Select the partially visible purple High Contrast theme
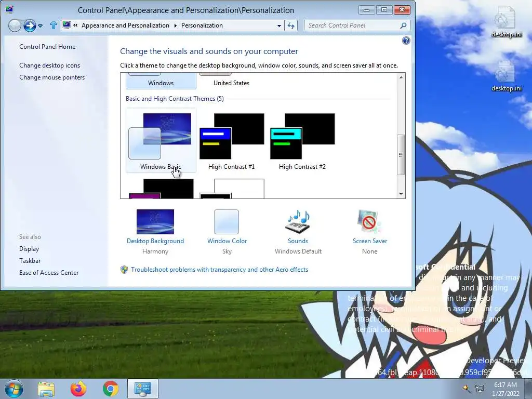532x399 pixels. (161, 189)
